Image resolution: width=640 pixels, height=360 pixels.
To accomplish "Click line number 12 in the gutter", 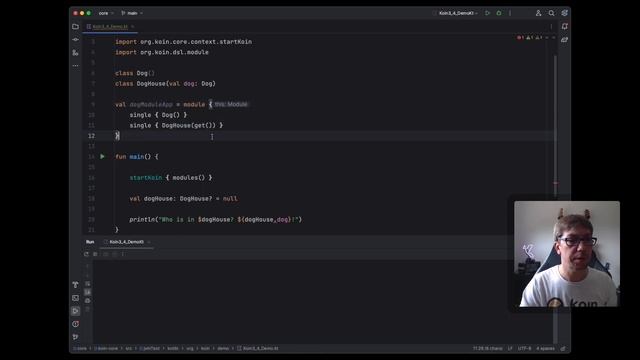I will click(91, 136).
